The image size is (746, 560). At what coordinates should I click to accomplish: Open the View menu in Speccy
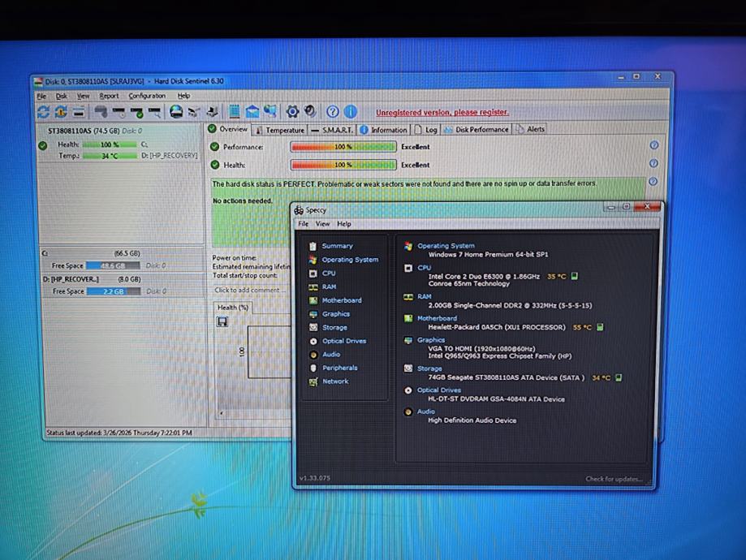pos(322,224)
